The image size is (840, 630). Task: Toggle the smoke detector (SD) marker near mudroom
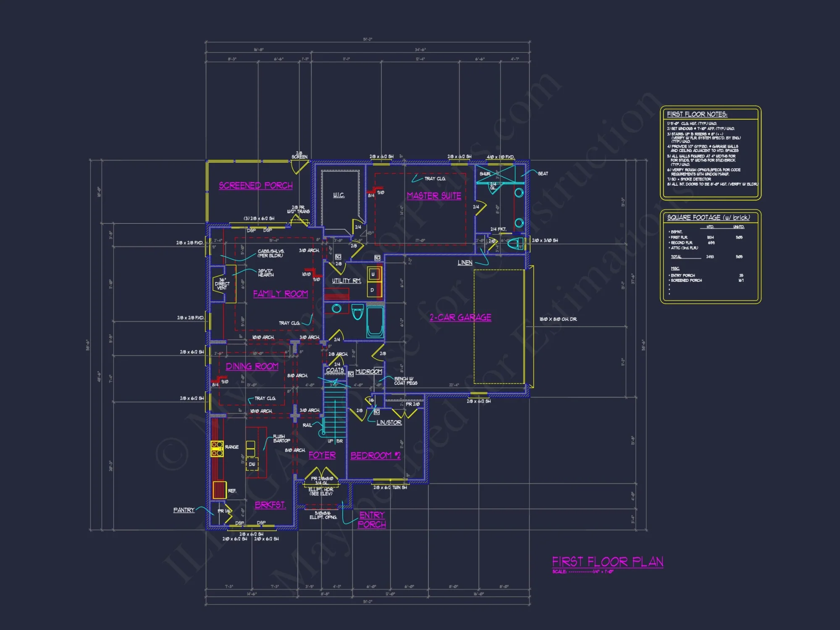(351, 373)
